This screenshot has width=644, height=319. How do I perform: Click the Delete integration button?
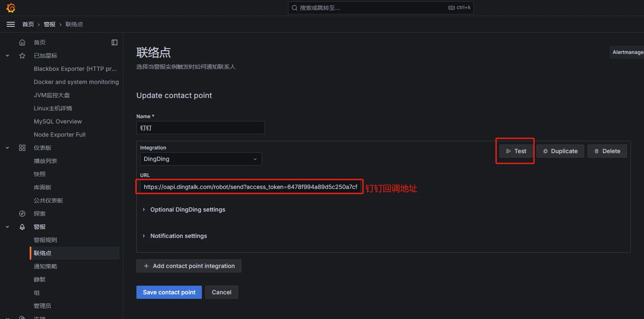(607, 151)
